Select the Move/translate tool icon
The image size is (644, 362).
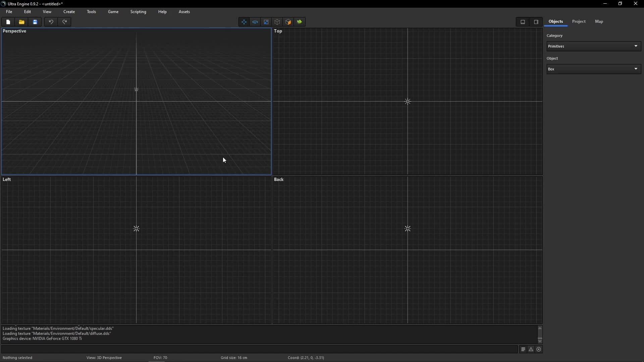coord(244,22)
